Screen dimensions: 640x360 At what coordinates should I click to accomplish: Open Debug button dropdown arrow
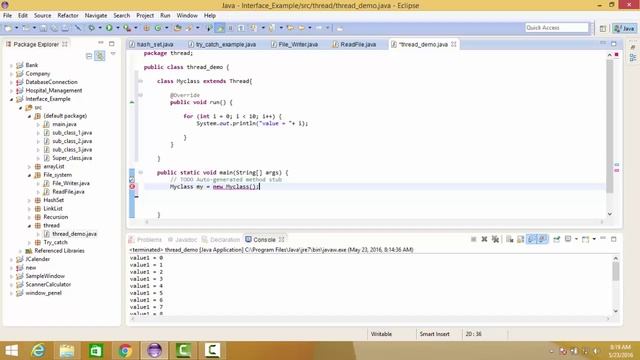[100, 28]
